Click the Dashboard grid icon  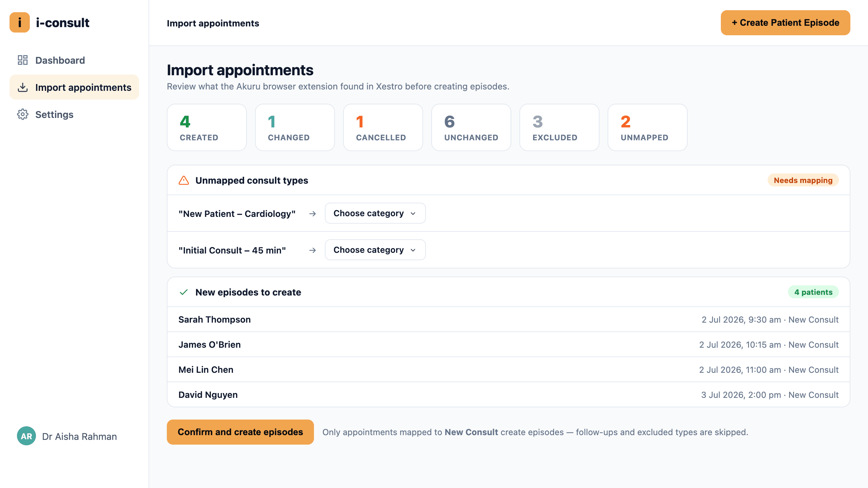click(x=23, y=60)
